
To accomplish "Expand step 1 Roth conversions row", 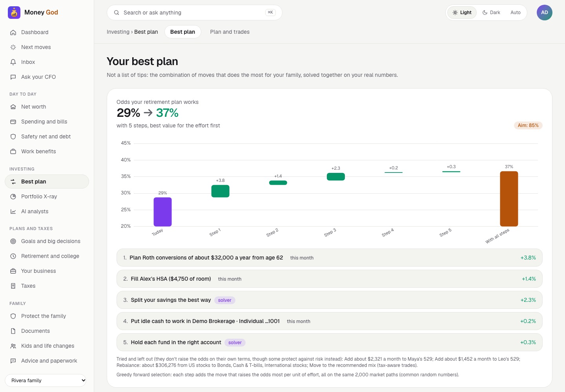I will click(330, 258).
